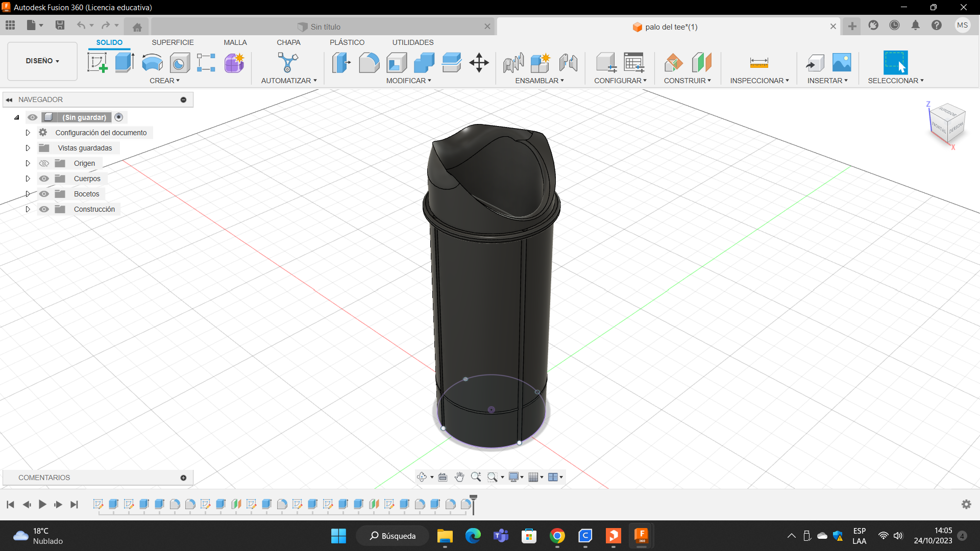This screenshot has height=551, width=980.
Task: Activate the root component radio button
Action: pyautogui.click(x=119, y=117)
